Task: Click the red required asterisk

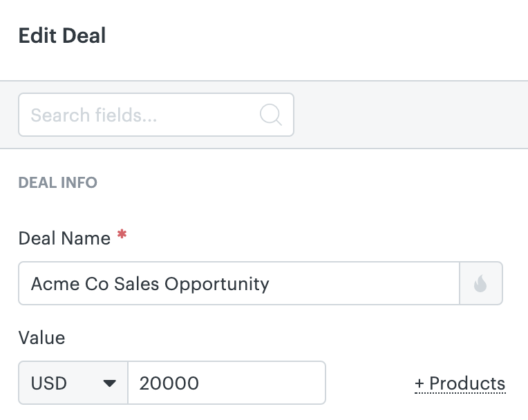Action: click(x=122, y=234)
